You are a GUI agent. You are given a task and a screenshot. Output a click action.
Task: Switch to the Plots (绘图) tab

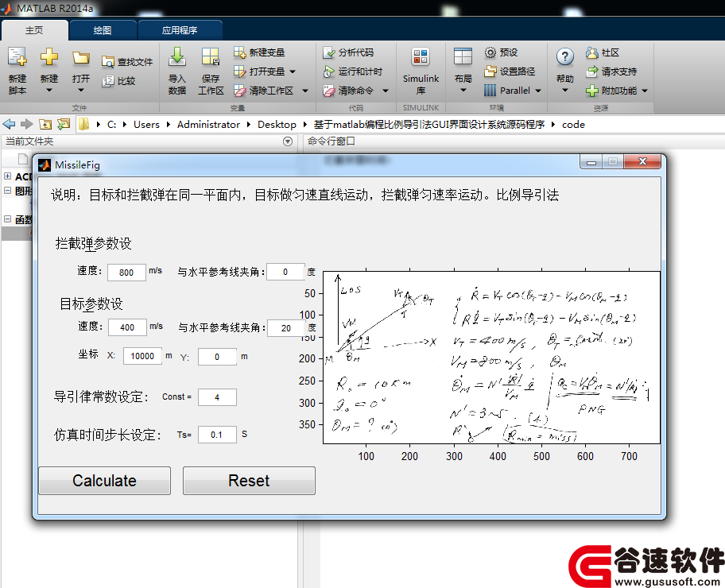(103, 30)
